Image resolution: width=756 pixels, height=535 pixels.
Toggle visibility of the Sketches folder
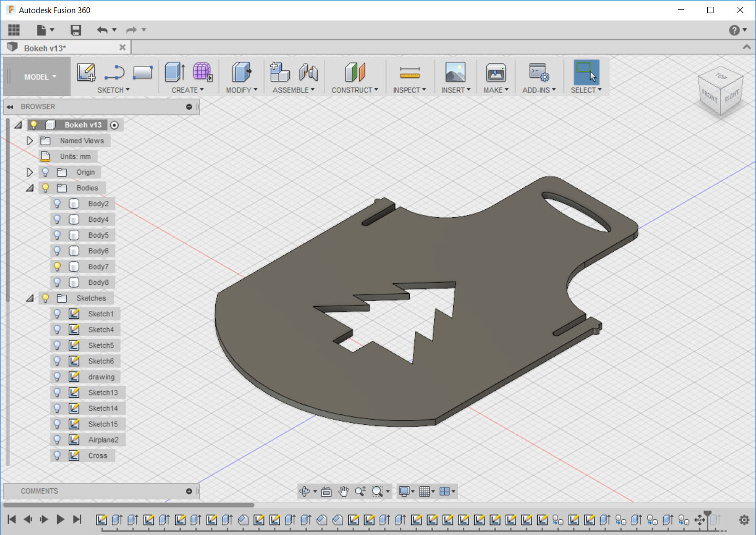pyautogui.click(x=46, y=298)
